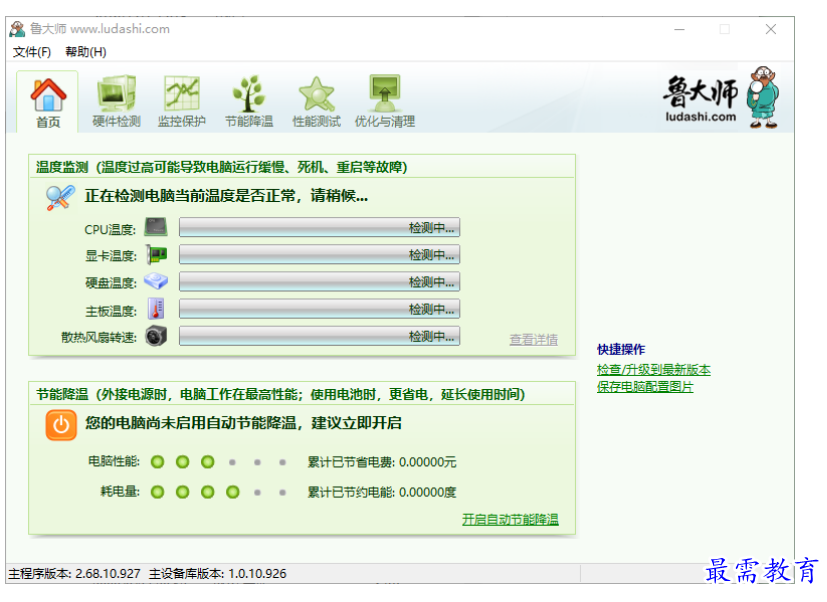The height and width of the screenshot is (602, 827).
Task: Click the 主设备库版本: 1.0.10.926 status text
Action: coord(218,574)
